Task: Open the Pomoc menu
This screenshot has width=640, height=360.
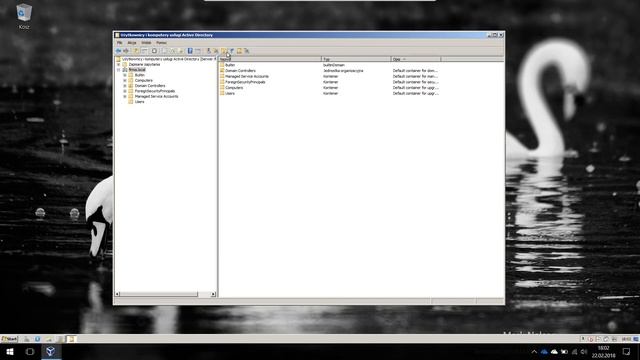Action: [x=161, y=42]
